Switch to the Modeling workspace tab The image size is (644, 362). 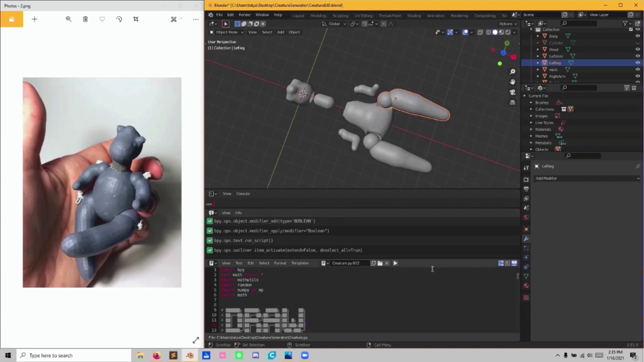tap(318, 16)
